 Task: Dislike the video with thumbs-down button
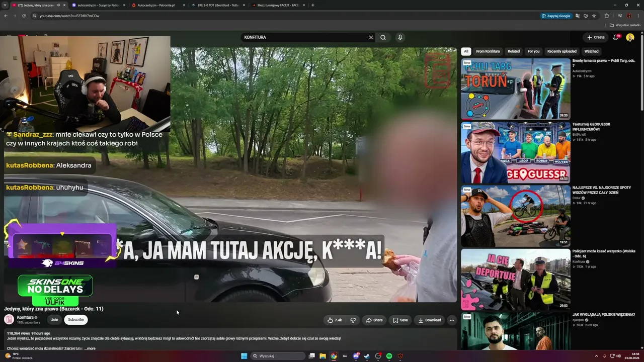pyautogui.click(x=353, y=320)
